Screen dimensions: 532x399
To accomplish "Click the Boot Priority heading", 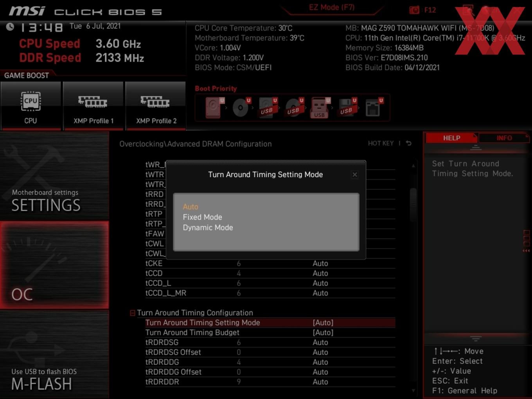I will [216, 88].
